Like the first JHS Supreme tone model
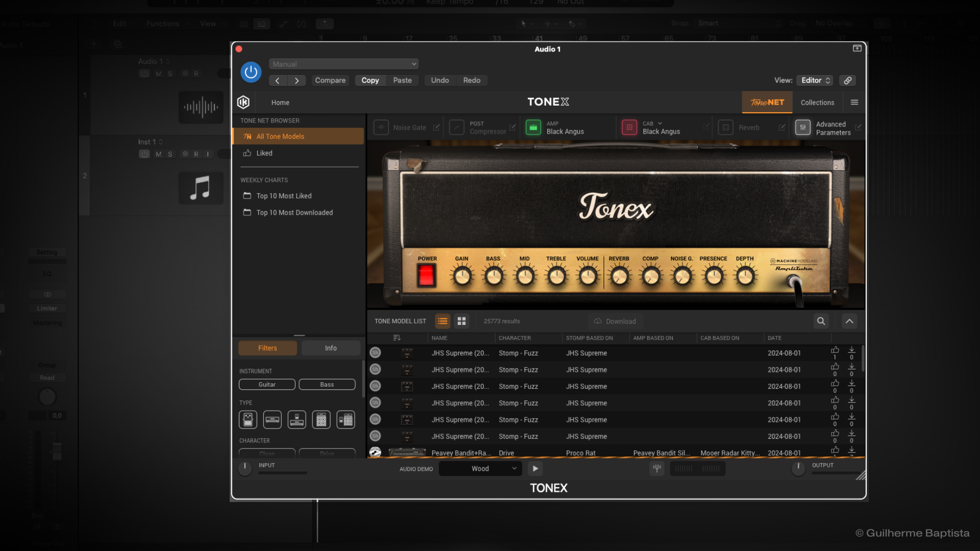980x551 pixels. coord(835,350)
